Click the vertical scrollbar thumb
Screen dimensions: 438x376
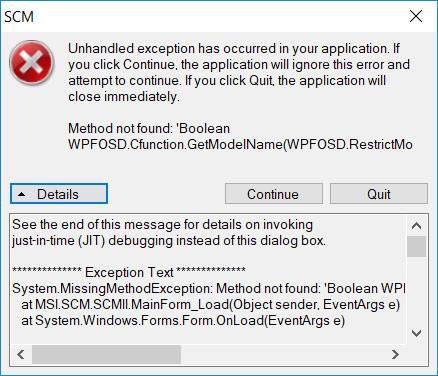[x=417, y=246]
